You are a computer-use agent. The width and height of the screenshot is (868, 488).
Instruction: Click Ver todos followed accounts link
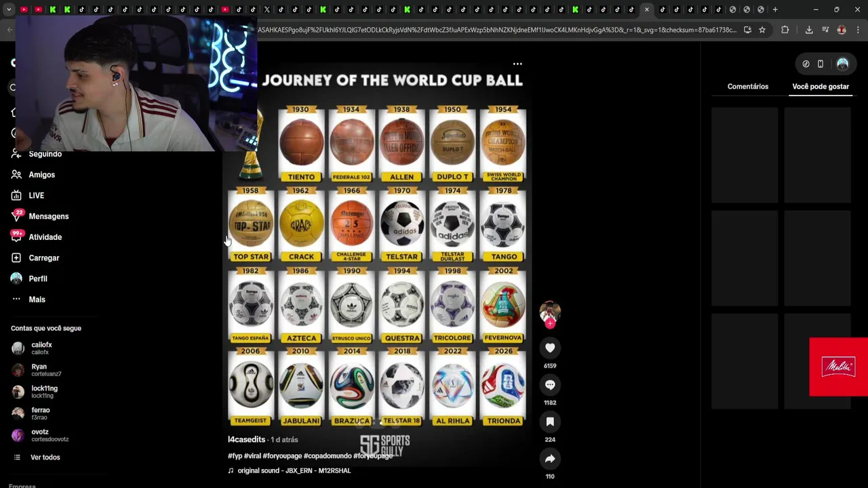click(45, 457)
